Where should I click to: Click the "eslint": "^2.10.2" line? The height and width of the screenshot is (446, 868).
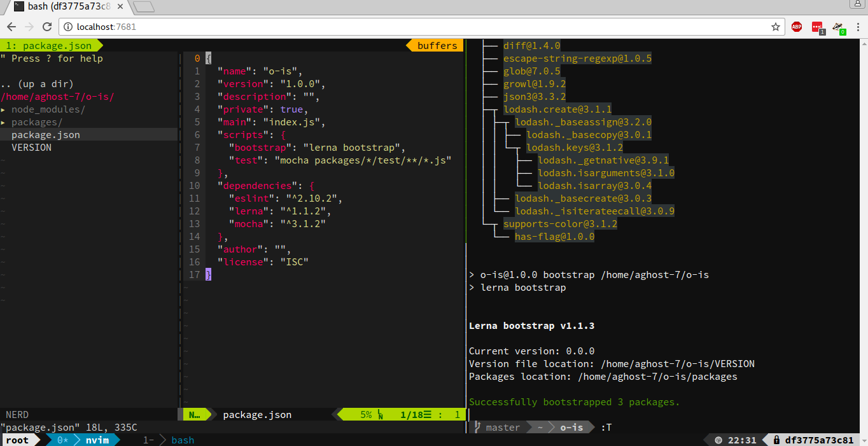coord(286,199)
